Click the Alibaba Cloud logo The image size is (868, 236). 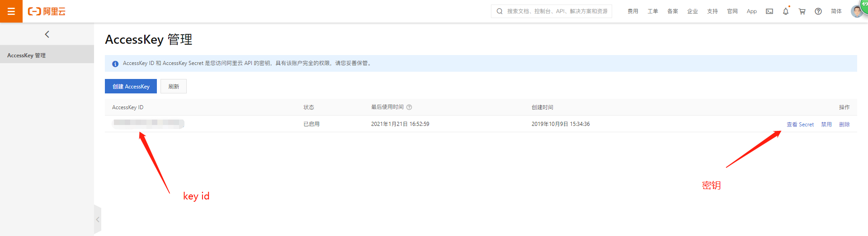(x=47, y=11)
